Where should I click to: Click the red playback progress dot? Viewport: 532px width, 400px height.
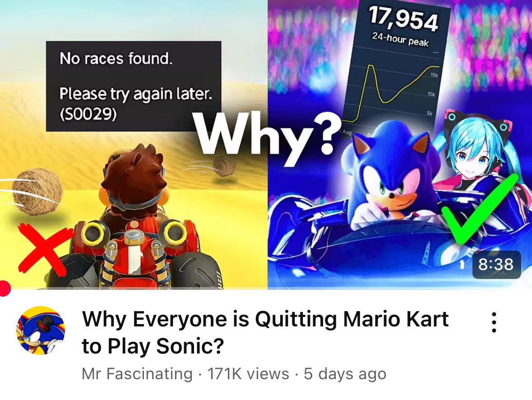[x=4, y=288]
